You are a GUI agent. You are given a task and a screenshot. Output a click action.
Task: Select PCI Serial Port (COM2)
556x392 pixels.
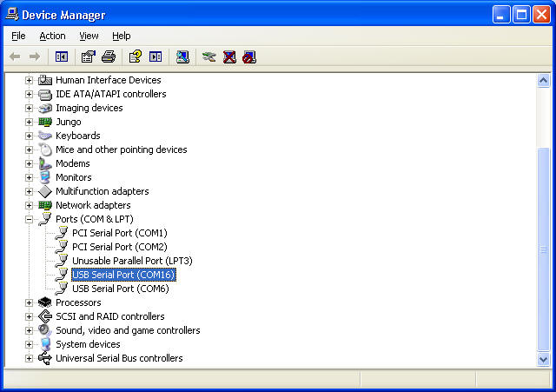coord(120,247)
